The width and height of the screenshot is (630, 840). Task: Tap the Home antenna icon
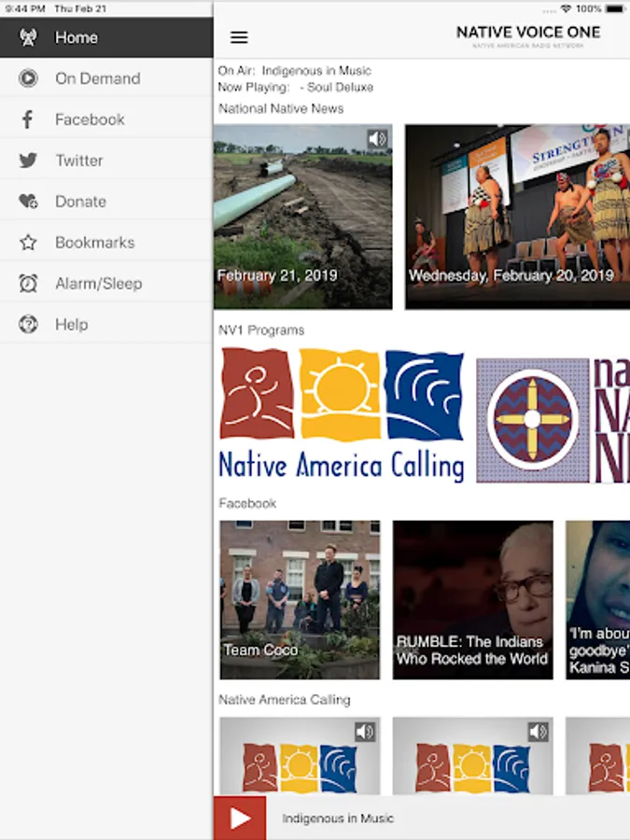point(28,37)
